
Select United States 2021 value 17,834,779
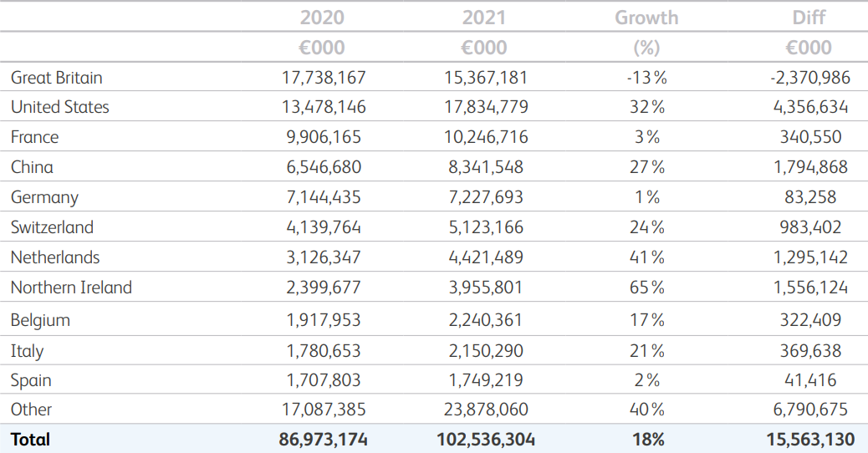click(486, 107)
